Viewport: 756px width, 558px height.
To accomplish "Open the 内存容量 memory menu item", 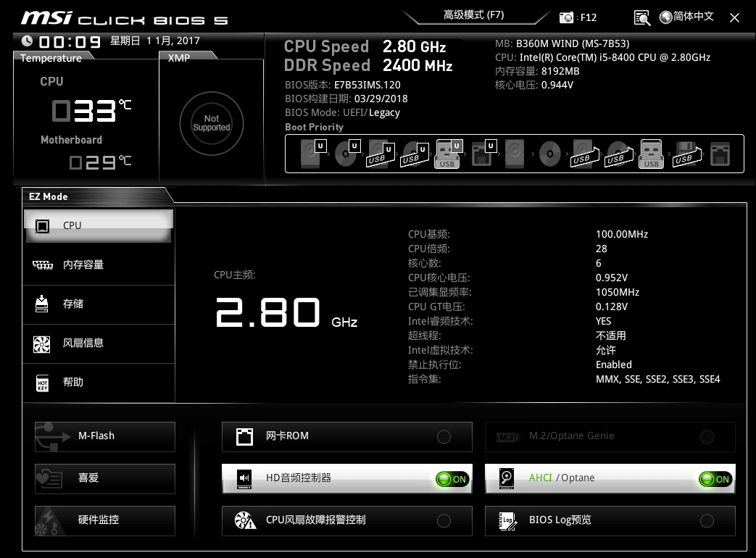I will point(99,265).
